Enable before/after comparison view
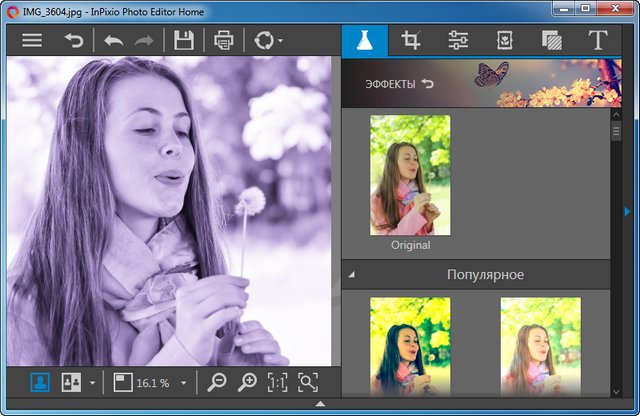 [71, 383]
